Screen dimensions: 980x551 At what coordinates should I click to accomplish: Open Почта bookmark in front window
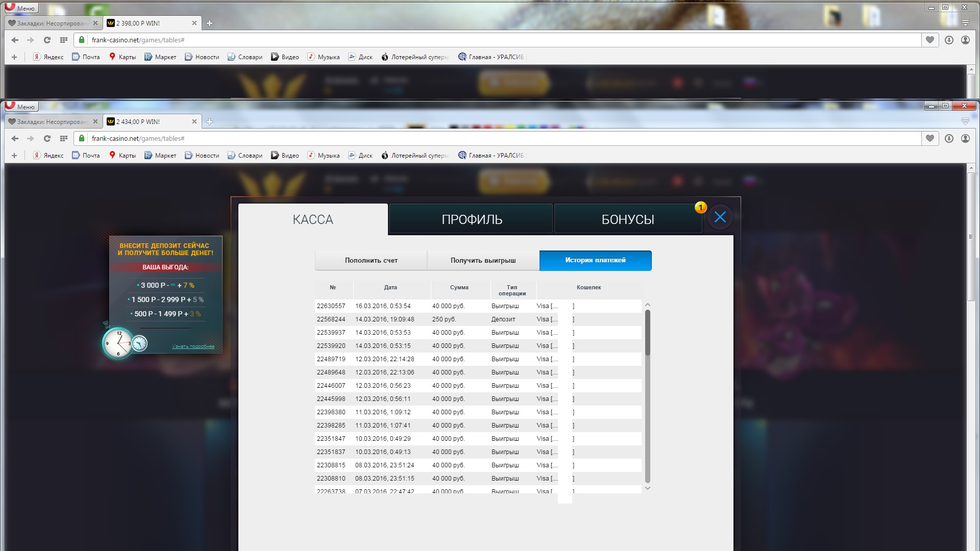(86, 156)
